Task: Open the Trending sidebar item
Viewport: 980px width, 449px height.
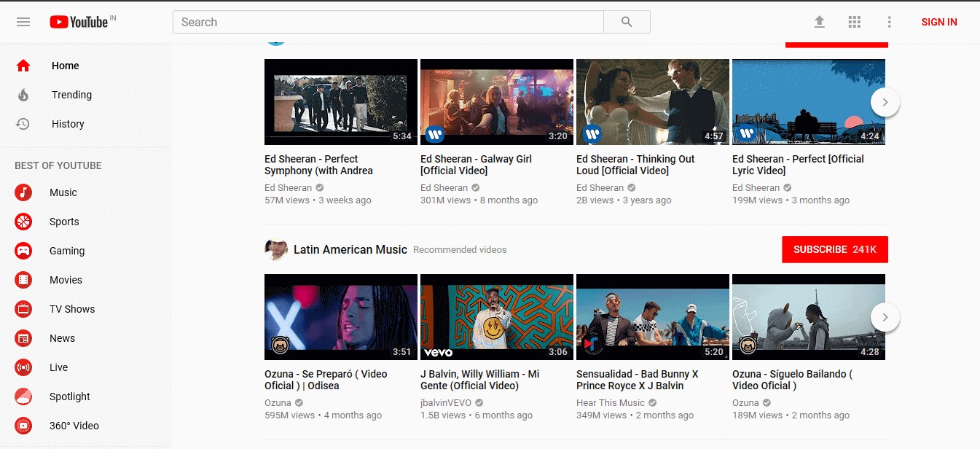Action: click(x=86, y=95)
